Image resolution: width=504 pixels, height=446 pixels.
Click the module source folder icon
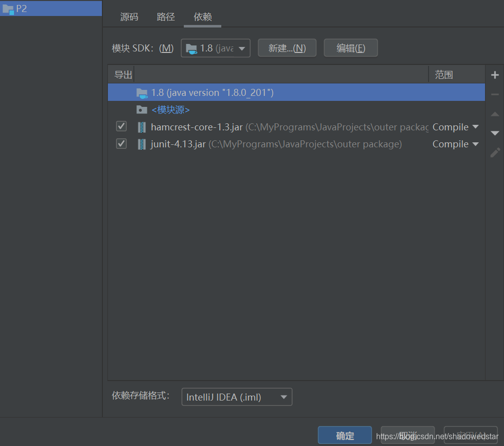pyautogui.click(x=142, y=110)
